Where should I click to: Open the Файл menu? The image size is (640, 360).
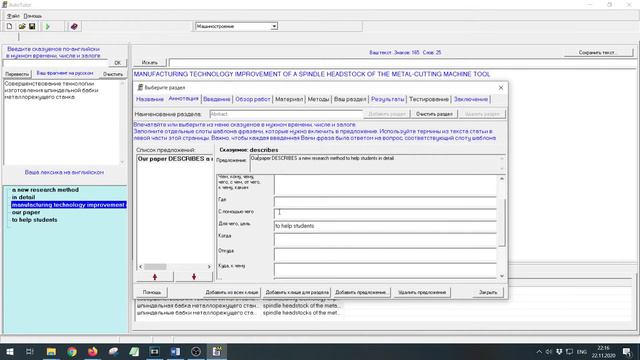pos(13,16)
